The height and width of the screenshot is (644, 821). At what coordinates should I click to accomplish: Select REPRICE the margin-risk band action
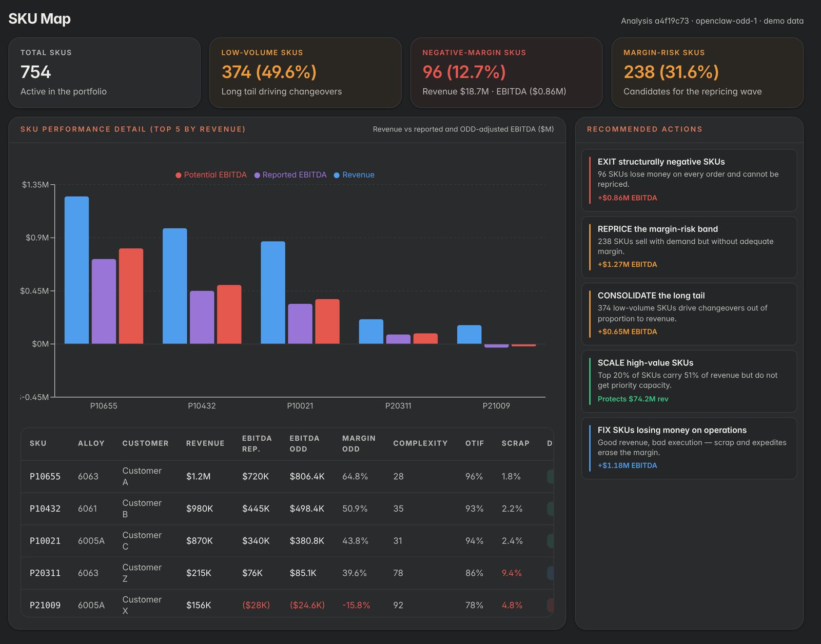(x=689, y=247)
